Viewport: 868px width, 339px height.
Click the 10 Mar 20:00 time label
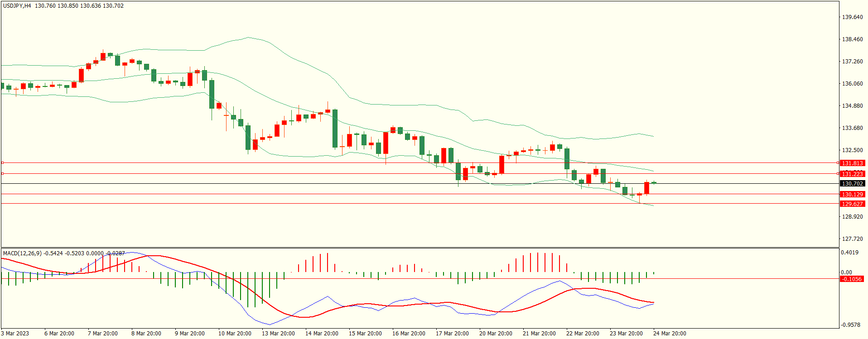[235, 334]
